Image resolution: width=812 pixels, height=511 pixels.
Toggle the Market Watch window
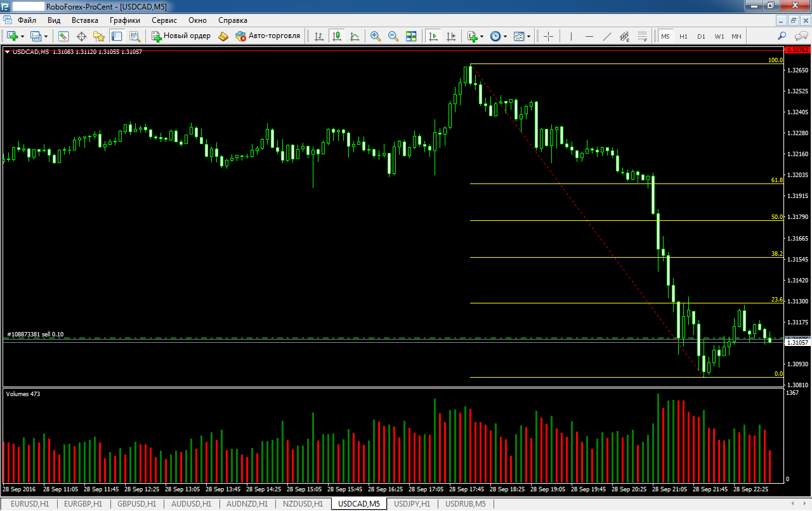point(63,36)
